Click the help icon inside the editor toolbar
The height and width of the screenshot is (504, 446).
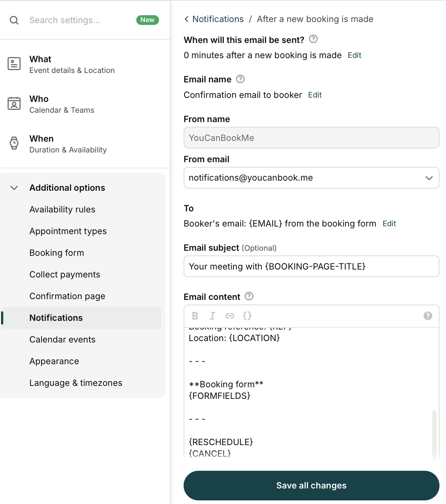coord(428,316)
